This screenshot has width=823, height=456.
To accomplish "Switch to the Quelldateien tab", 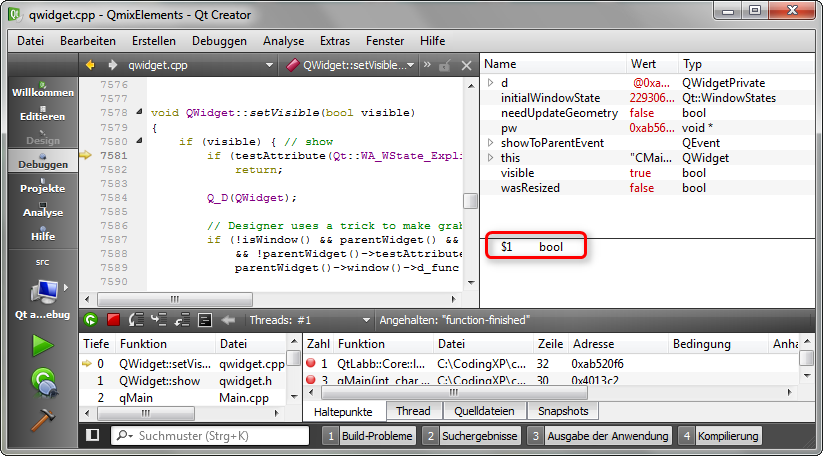I will 482,411.
